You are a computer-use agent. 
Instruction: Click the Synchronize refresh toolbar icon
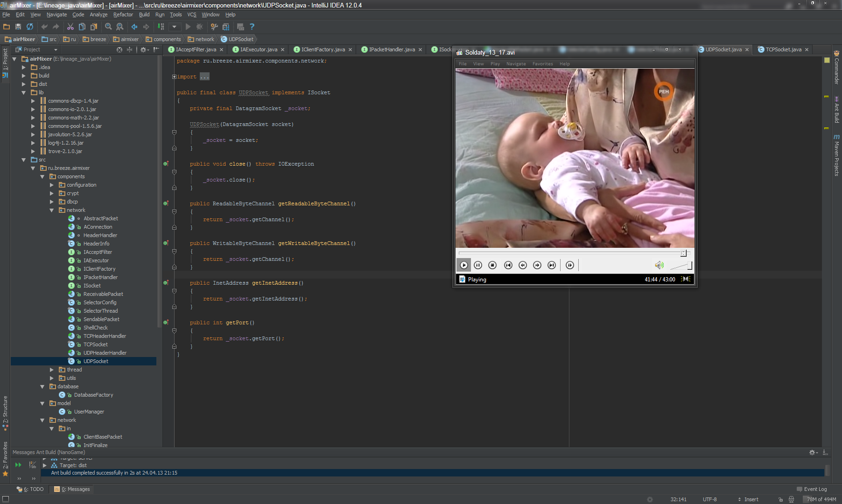(x=30, y=27)
